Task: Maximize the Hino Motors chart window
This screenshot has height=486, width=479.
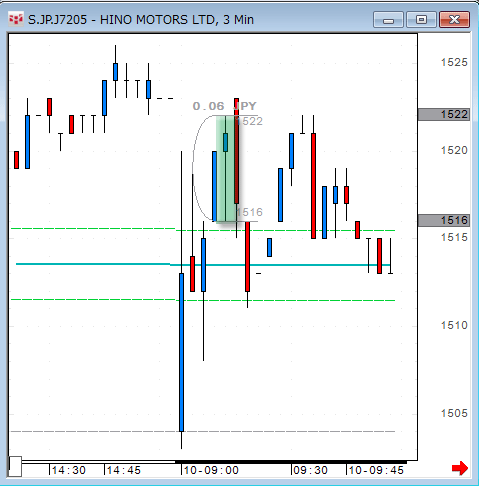Action: tap(421, 20)
